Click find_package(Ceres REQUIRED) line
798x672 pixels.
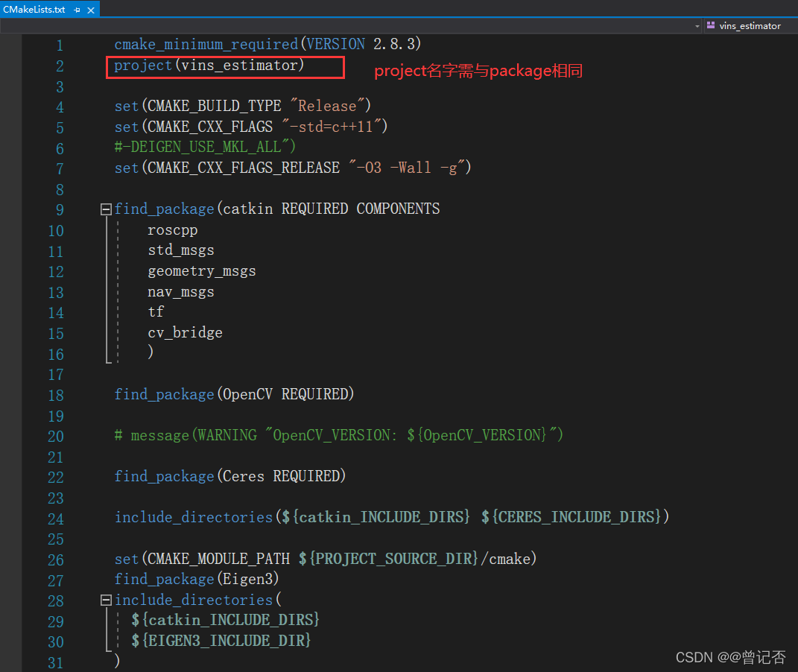pyautogui.click(x=230, y=476)
